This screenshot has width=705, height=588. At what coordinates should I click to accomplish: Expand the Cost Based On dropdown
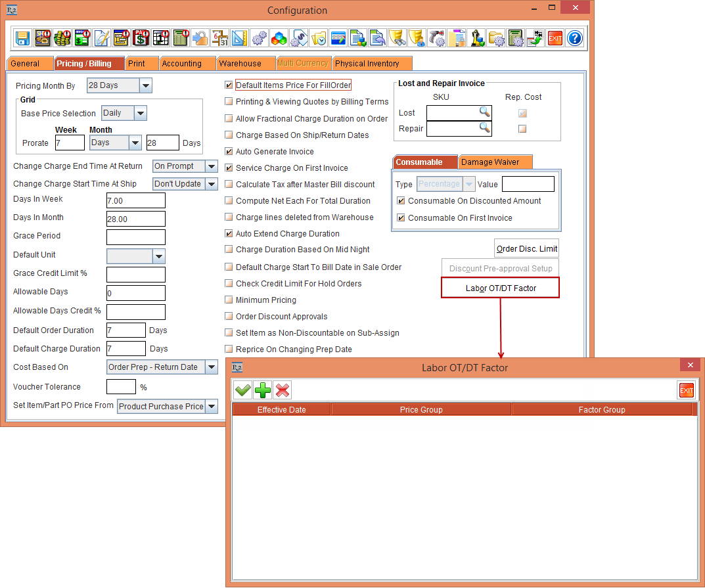pyautogui.click(x=211, y=367)
